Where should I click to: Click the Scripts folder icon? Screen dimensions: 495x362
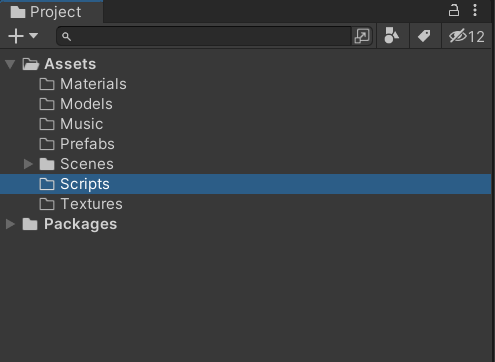tap(47, 184)
